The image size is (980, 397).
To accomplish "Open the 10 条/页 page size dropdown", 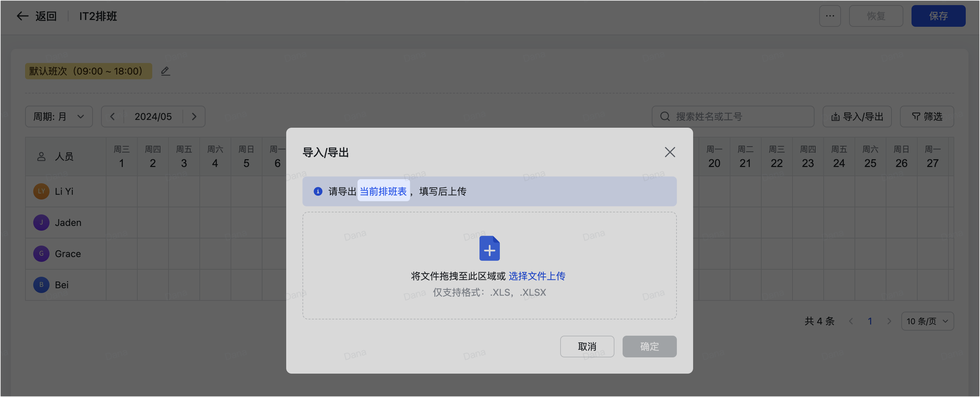I will pyautogui.click(x=927, y=321).
